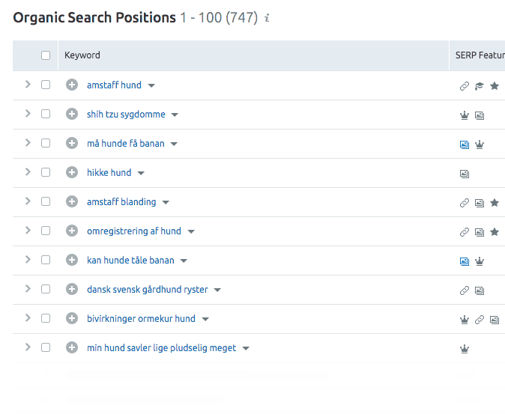The height and width of the screenshot is (420, 505).
Task: Click the crown icon in shih tzu sygdomme row
Action: tap(464, 115)
